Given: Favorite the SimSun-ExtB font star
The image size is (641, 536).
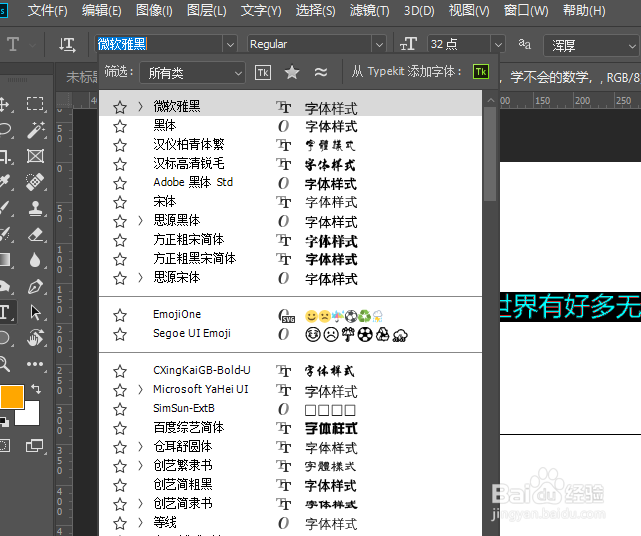Looking at the screenshot, I should pos(120,410).
